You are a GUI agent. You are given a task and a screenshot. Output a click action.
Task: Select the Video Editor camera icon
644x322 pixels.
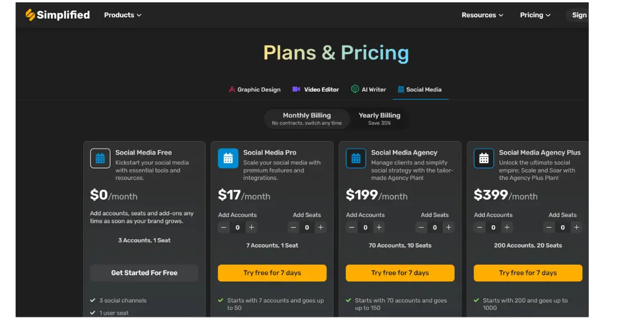click(296, 89)
